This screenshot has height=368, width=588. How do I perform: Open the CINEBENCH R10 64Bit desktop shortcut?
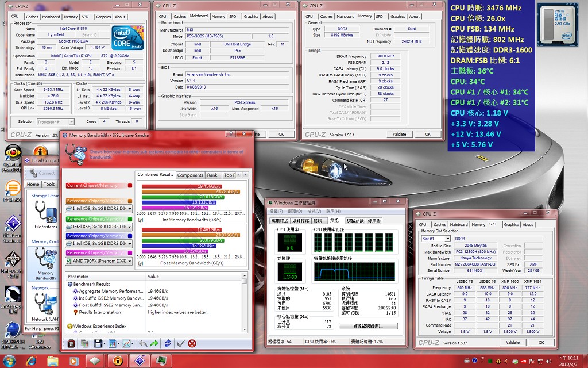13,335
